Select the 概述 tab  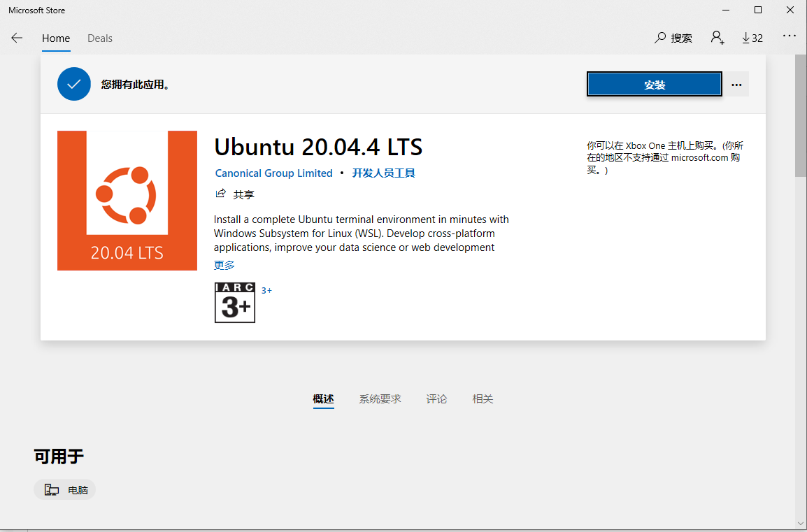click(323, 398)
